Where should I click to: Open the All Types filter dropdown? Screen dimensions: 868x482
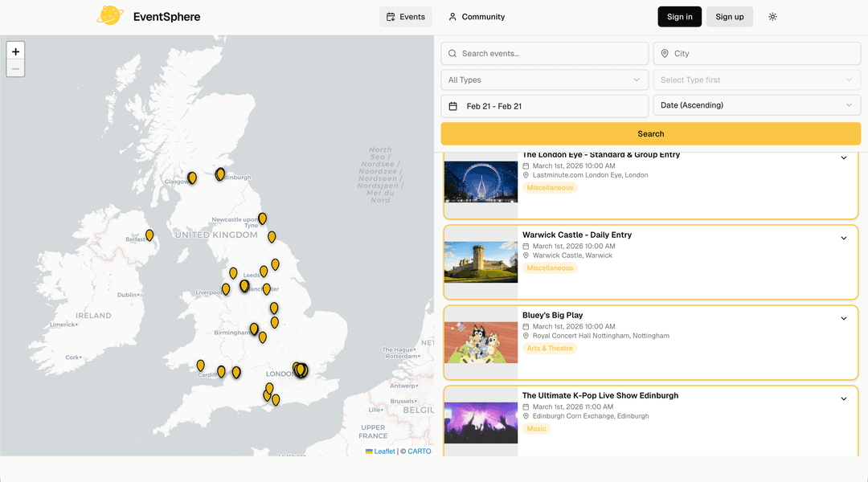[x=544, y=80]
